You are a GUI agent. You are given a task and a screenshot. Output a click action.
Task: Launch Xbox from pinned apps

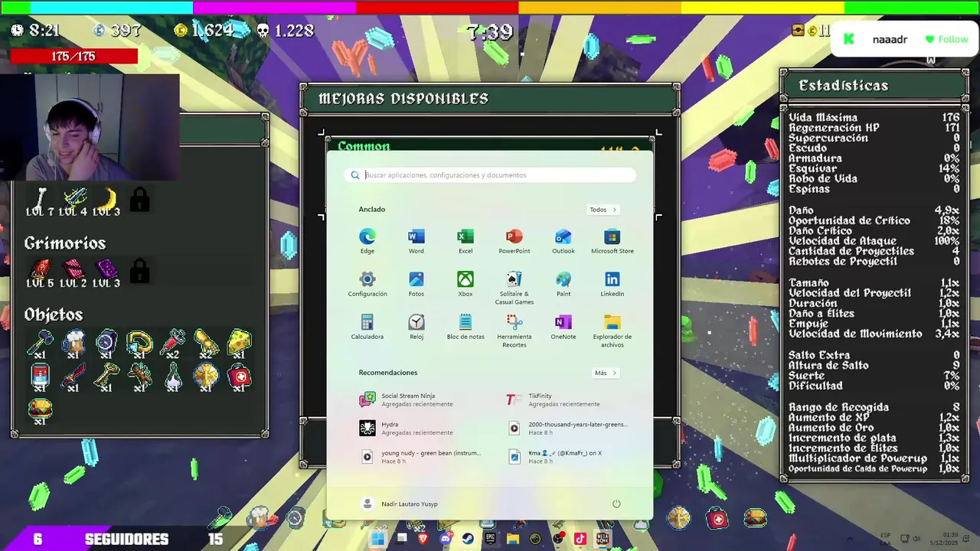[465, 284]
